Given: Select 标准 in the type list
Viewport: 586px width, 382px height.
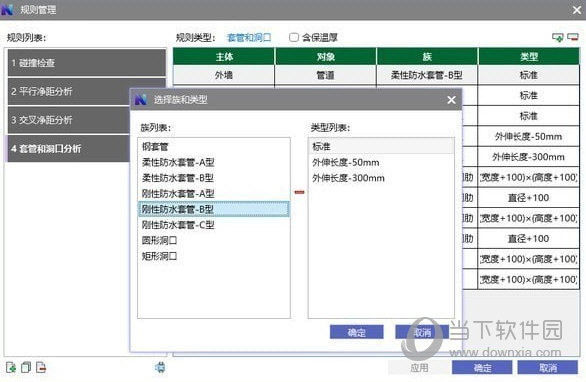Looking at the screenshot, I should [381, 147].
